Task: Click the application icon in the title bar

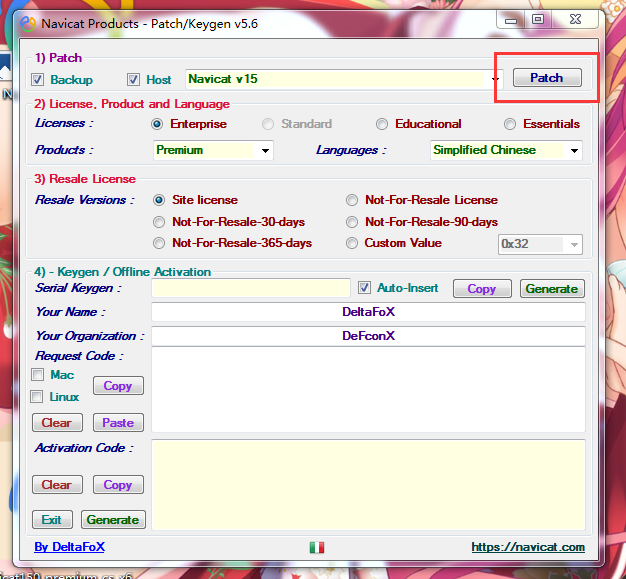Action: point(31,23)
